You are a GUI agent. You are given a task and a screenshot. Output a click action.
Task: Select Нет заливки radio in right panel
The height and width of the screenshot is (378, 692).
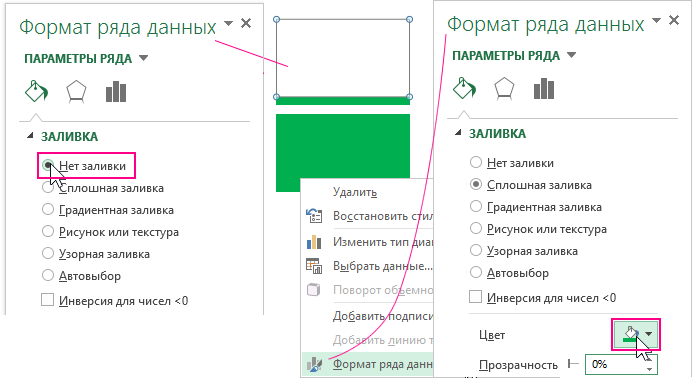tap(476, 162)
